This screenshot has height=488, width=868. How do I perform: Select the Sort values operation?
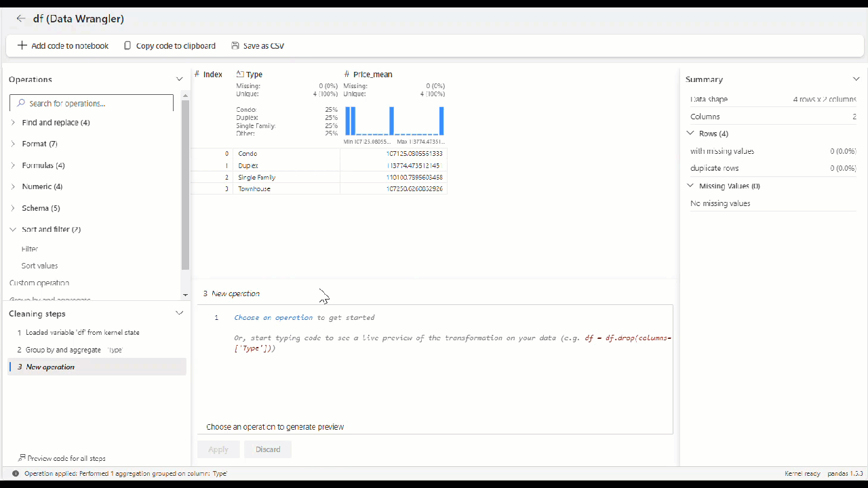tap(39, 266)
